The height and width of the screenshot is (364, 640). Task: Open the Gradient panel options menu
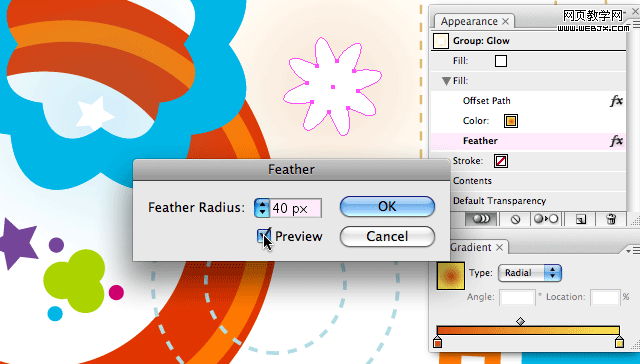633,250
